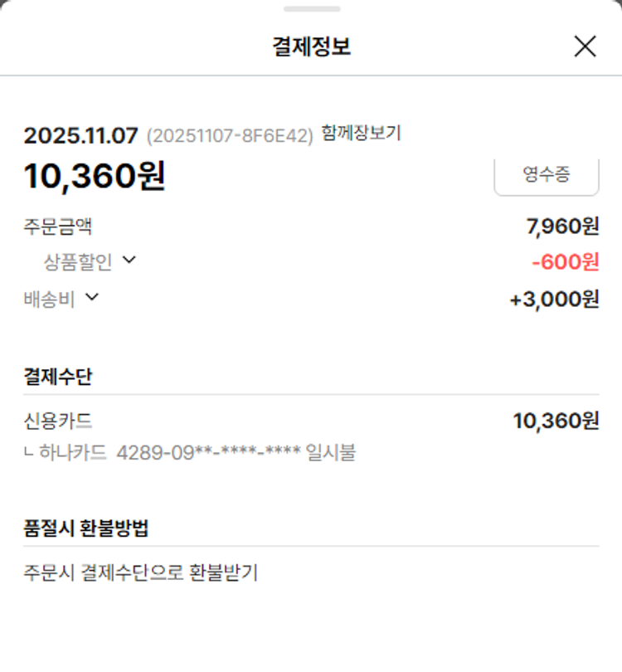Viewport: 622px width, 672px height.
Task: Click the +3,000원 delivery fee amount
Action: pos(554,299)
